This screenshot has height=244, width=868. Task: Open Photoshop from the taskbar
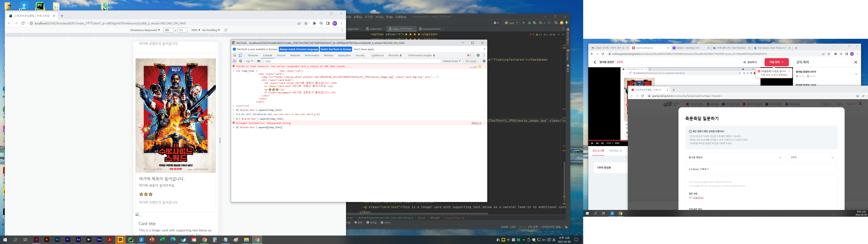click(57, 240)
